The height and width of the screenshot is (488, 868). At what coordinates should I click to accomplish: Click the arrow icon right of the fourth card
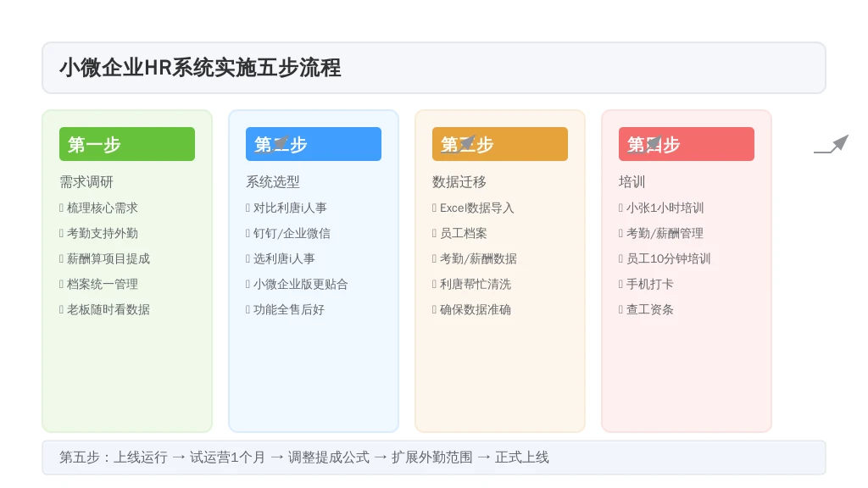[831, 145]
